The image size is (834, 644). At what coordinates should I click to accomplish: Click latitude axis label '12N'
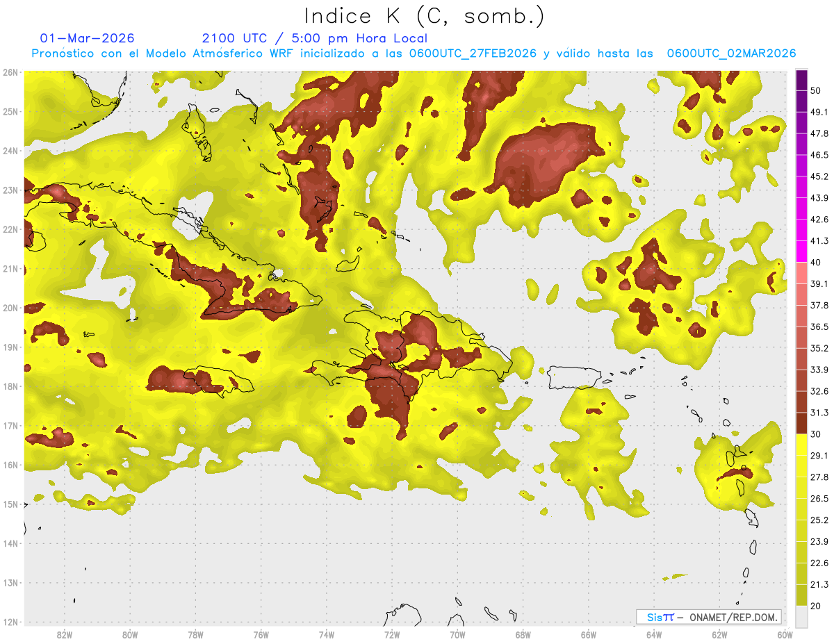point(10,622)
